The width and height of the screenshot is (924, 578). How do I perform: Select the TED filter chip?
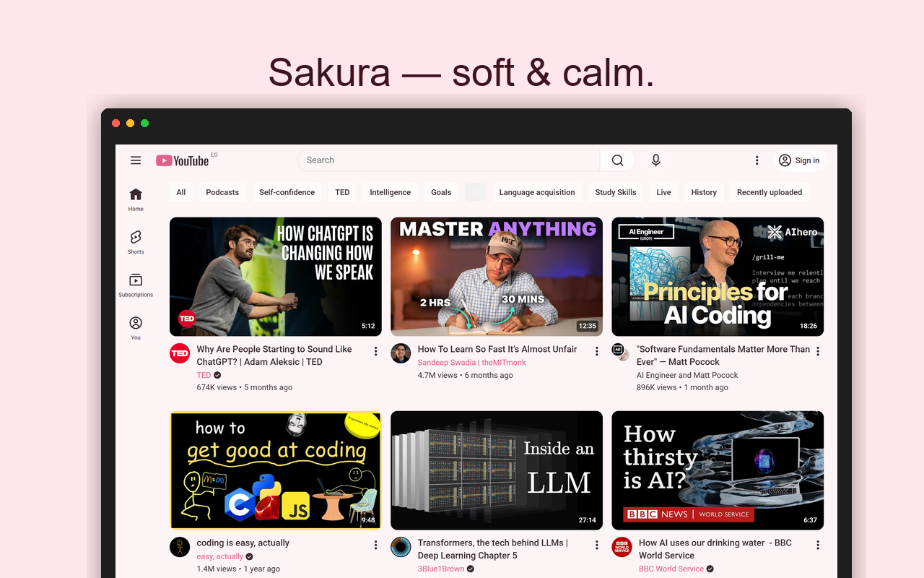(x=342, y=192)
